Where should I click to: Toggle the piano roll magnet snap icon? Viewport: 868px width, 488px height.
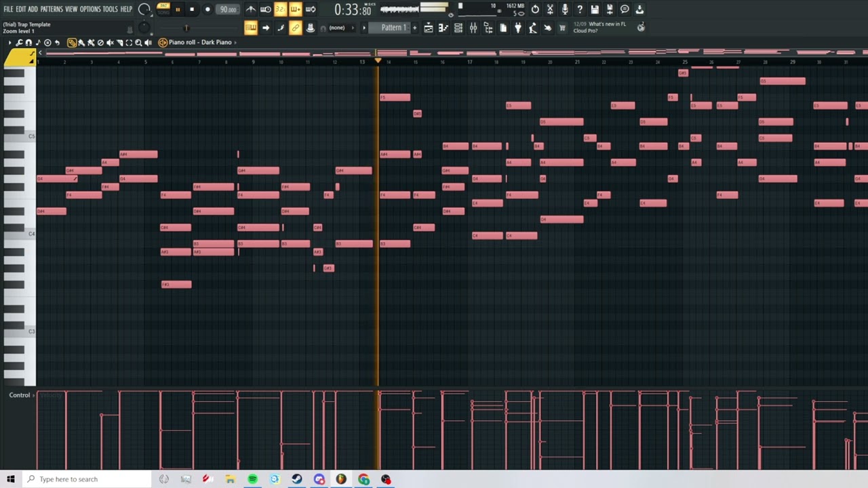tap(28, 43)
